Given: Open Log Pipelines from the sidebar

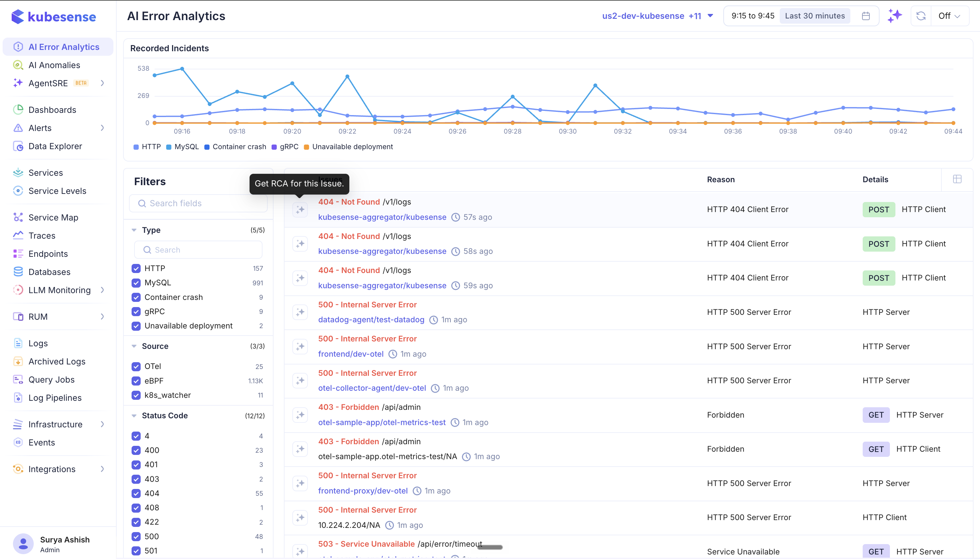Looking at the screenshot, I should (55, 398).
